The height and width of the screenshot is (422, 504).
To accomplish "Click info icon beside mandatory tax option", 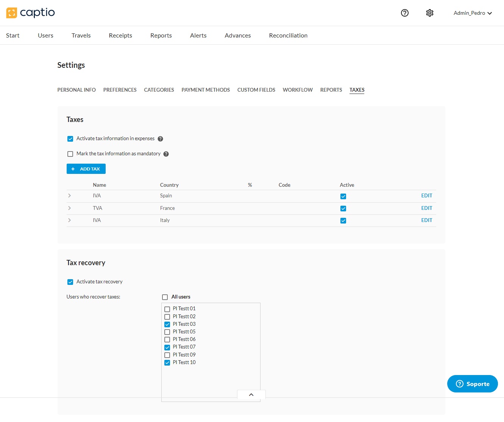I will (x=166, y=154).
